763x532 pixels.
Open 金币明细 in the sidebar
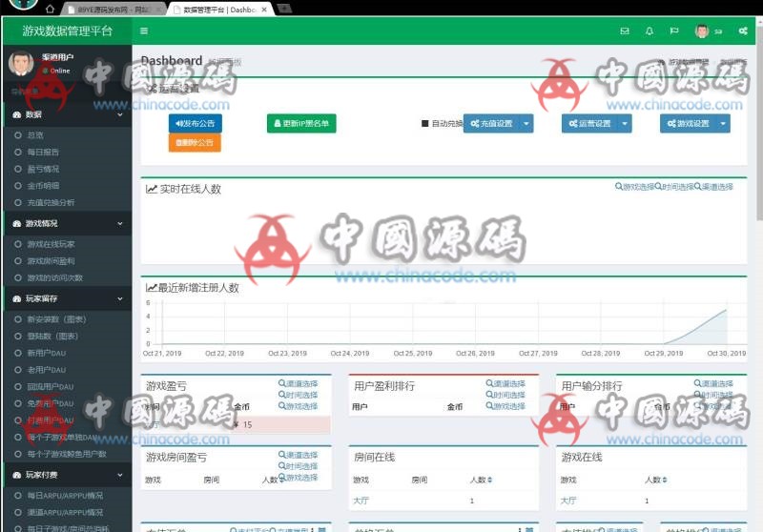coord(43,186)
